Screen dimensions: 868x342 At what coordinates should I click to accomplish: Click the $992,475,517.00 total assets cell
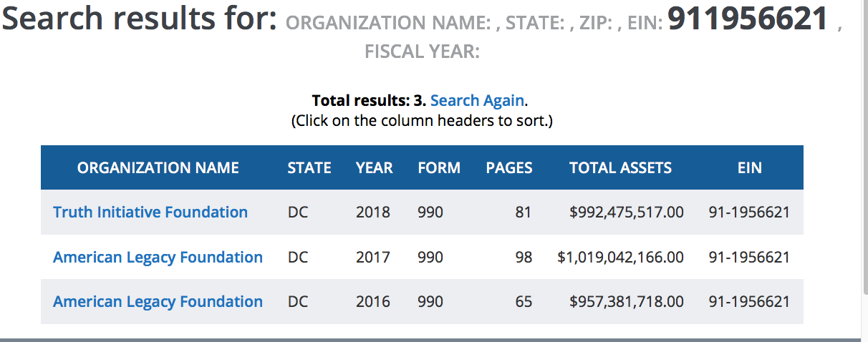click(626, 212)
